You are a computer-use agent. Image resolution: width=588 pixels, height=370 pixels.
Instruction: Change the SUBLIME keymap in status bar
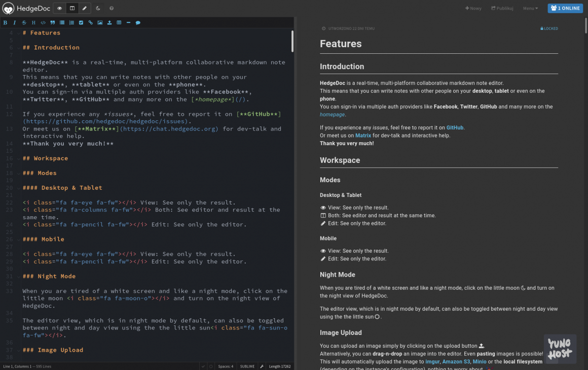tap(247, 366)
